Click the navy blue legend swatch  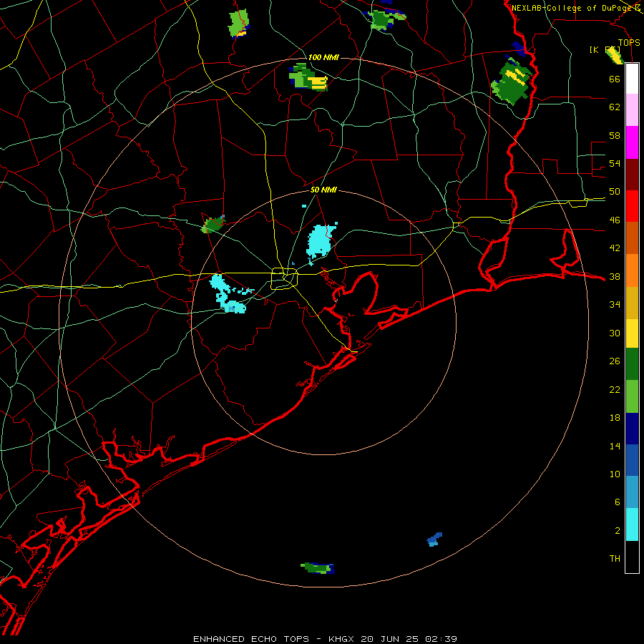coord(632,429)
